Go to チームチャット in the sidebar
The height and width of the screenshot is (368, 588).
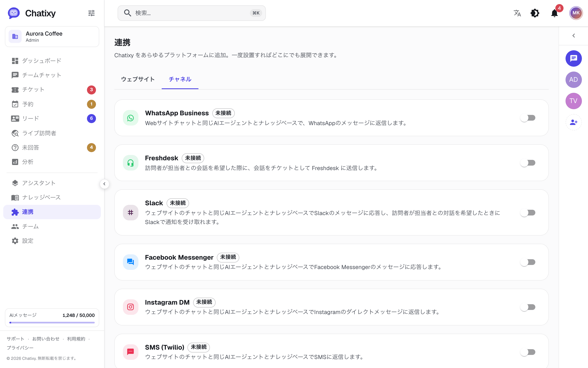point(52,75)
